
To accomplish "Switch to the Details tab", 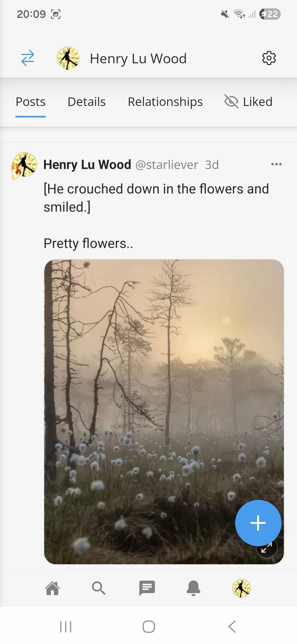I will tap(86, 102).
